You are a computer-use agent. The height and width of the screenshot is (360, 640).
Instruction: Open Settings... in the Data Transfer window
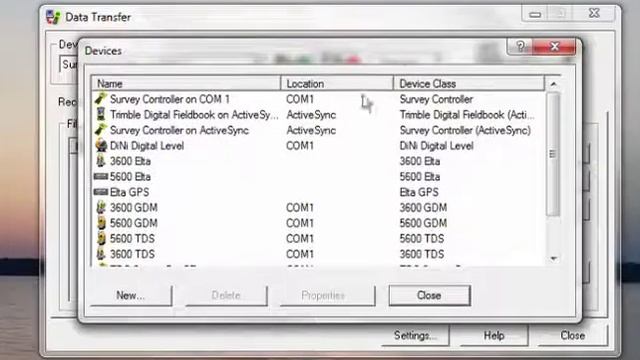(x=416, y=336)
